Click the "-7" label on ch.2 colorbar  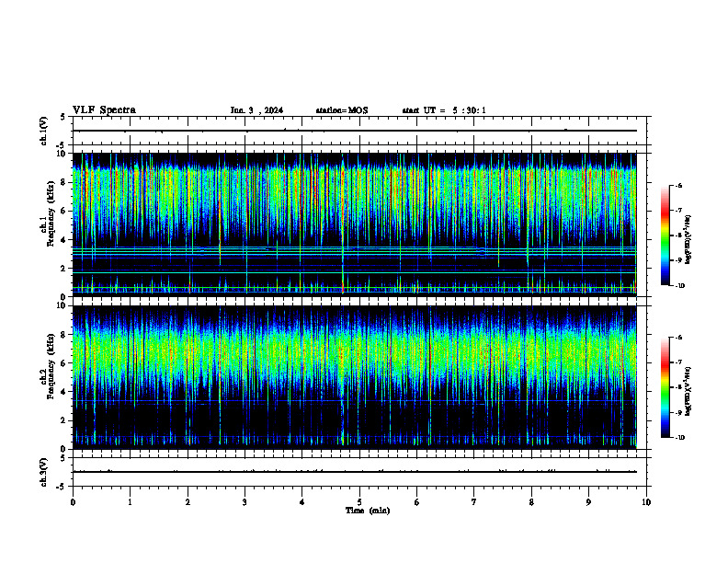point(679,362)
